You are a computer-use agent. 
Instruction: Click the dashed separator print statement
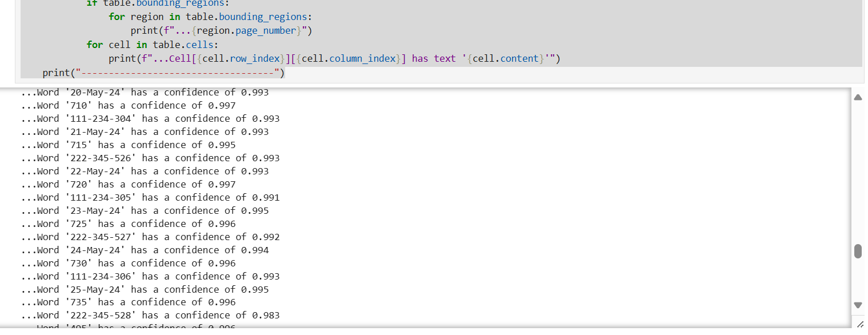point(163,73)
